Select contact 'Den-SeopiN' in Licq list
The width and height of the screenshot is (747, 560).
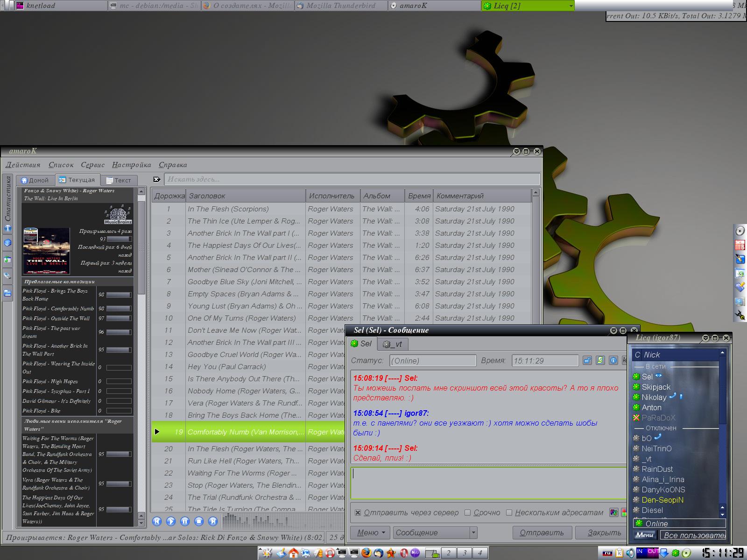pos(662,500)
